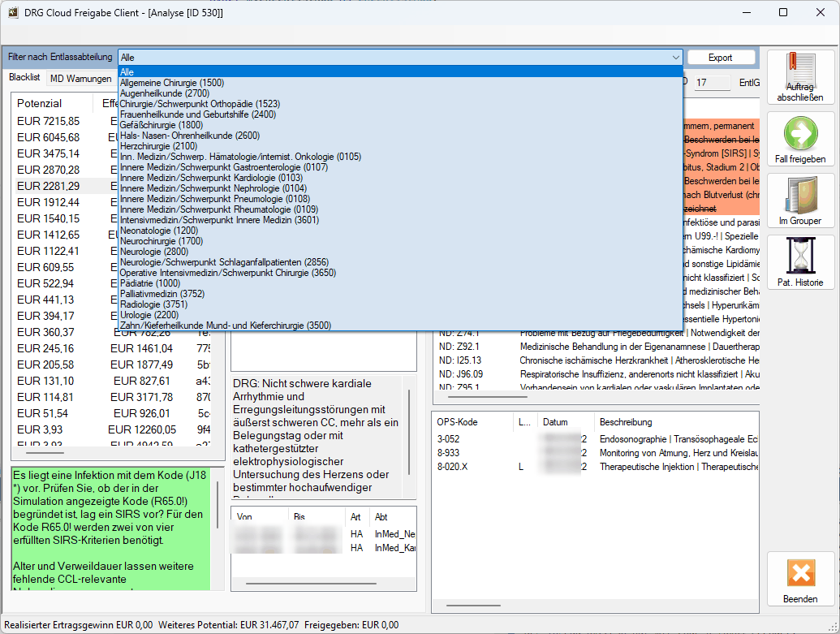Screen dimensions: 840x634
Task: Select OPS code row 8-933
Action: click(x=596, y=453)
